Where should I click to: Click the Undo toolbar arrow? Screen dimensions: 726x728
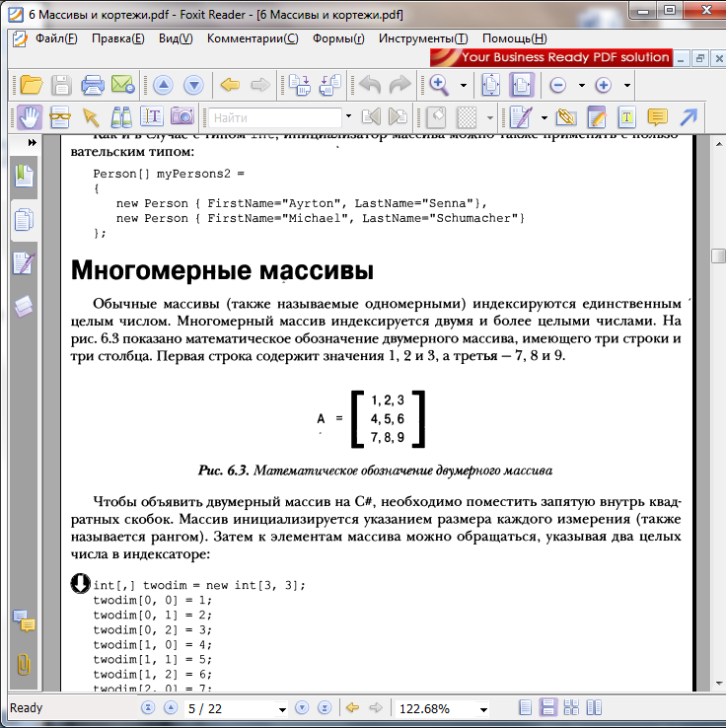click(370, 85)
